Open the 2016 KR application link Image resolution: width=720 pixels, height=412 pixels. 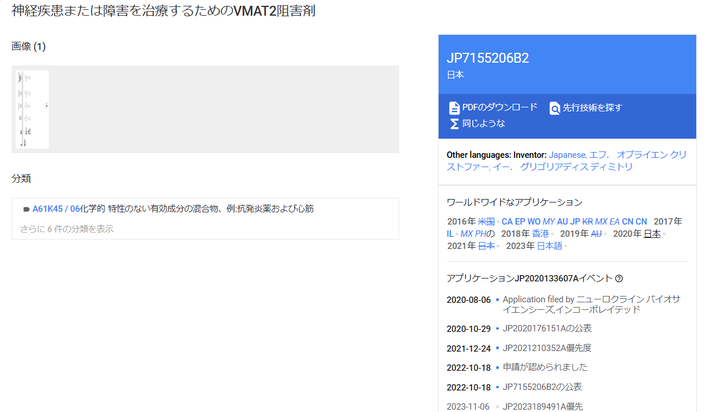(587, 221)
